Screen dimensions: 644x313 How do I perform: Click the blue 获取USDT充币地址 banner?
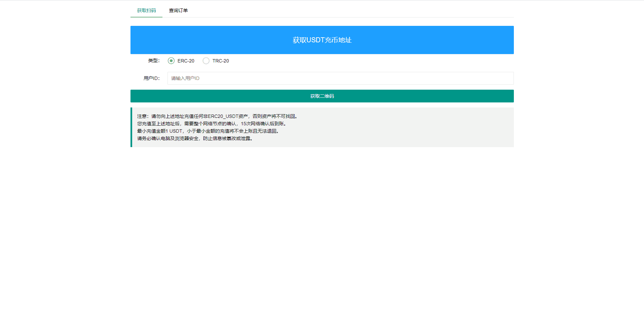[322, 40]
